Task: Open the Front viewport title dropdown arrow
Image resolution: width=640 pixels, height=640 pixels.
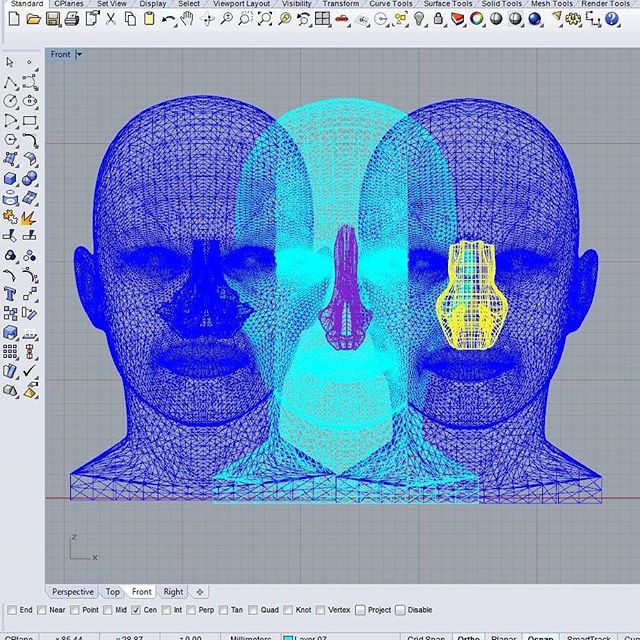Action: [x=80, y=54]
